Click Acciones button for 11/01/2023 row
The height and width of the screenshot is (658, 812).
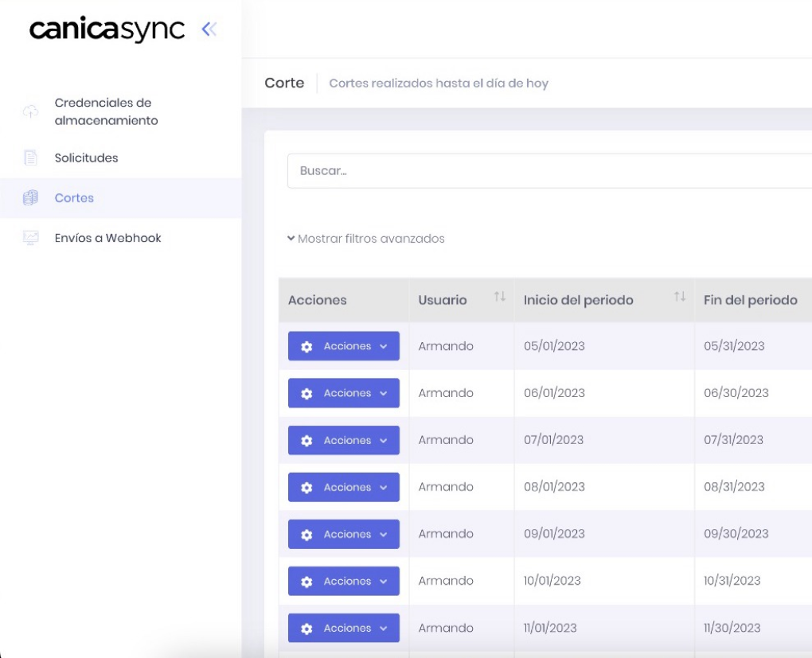coord(343,629)
